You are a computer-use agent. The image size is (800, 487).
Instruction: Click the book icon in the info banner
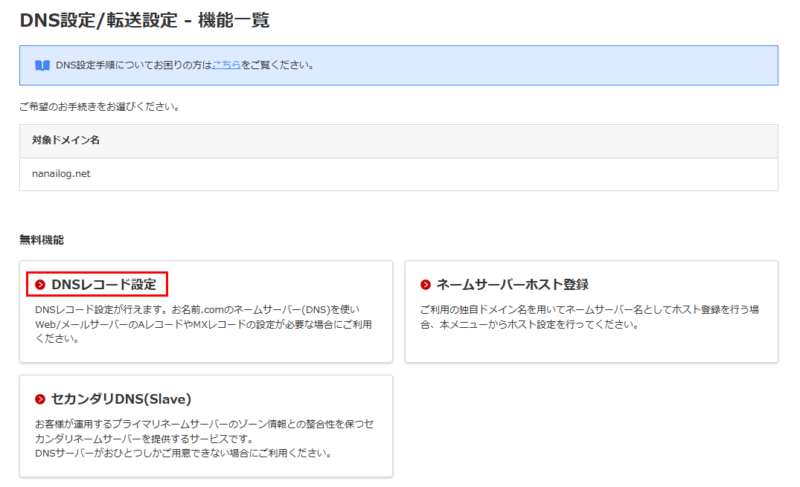42,66
